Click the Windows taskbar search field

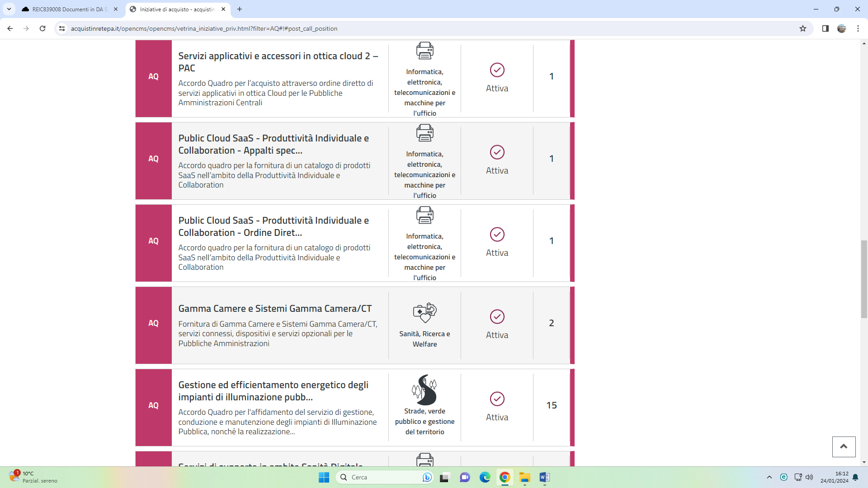click(x=384, y=477)
